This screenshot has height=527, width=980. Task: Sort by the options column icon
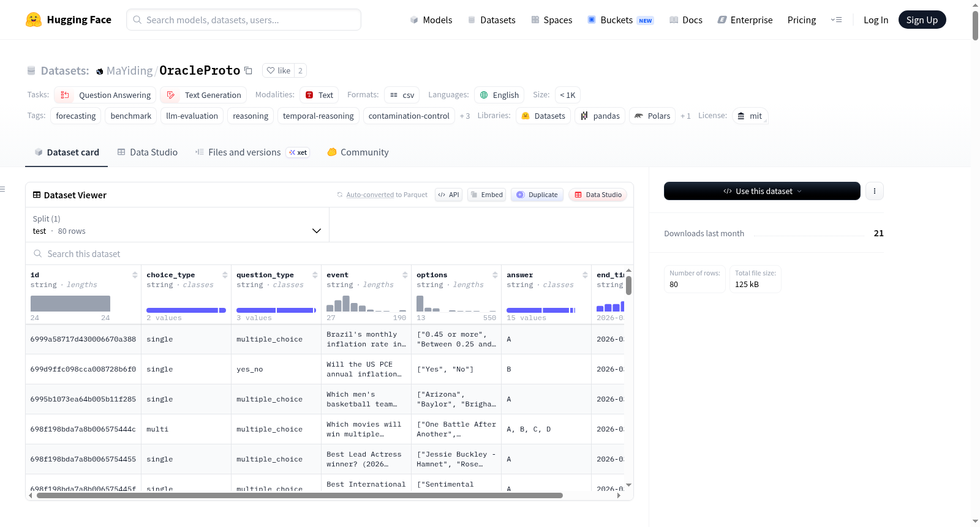tap(495, 275)
